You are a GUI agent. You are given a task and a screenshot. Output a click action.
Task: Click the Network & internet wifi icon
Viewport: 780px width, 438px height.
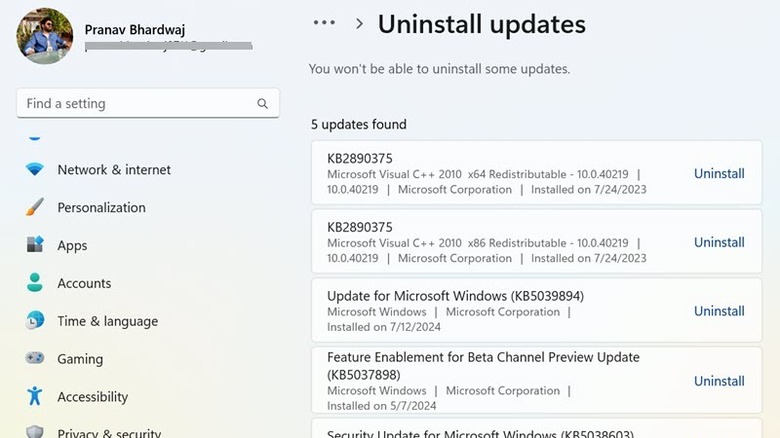(35, 170)
